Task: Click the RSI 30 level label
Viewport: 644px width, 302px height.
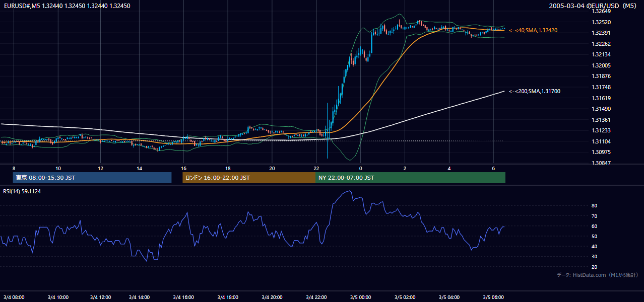Action: click(594, 257)
